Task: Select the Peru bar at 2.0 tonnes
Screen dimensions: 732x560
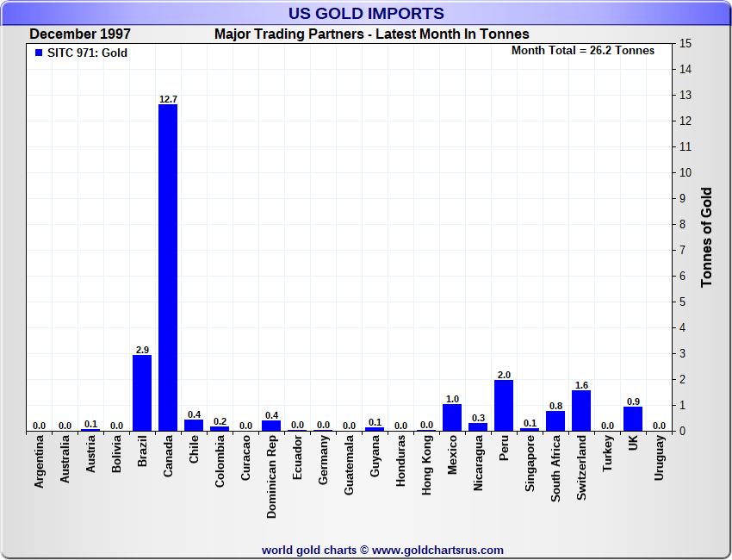Action: tap(504, 405)
